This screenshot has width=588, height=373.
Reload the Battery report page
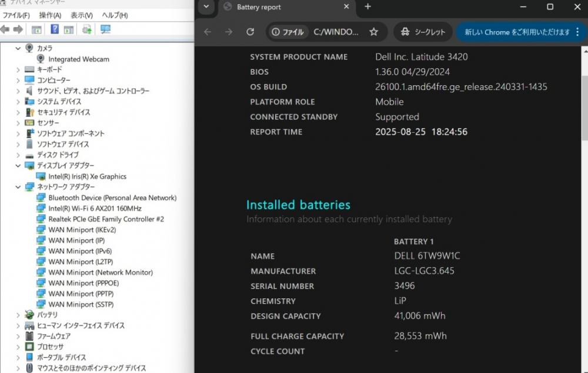point(250,32)
